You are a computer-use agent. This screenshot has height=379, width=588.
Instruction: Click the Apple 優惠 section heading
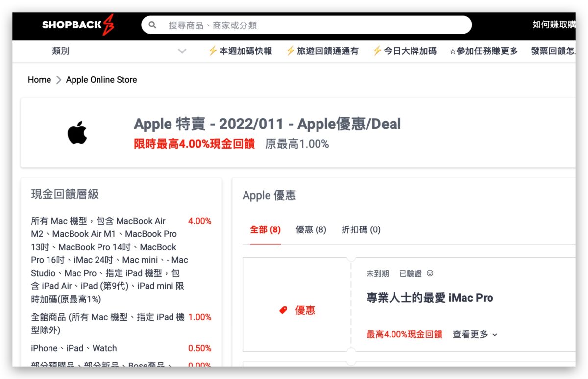click(x=269, y=195)
